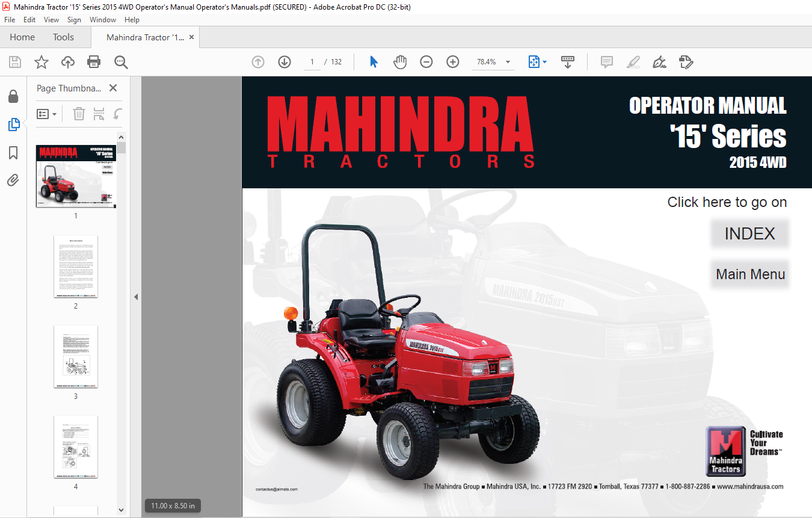Switch to the Tools tab
Screen dimensions: 812x518
coord(63,37)
